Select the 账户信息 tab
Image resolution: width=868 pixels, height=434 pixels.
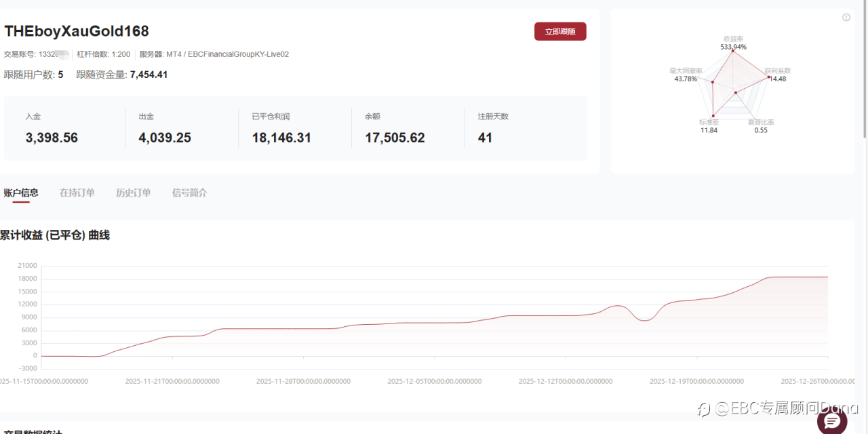(x=21, y=193)
